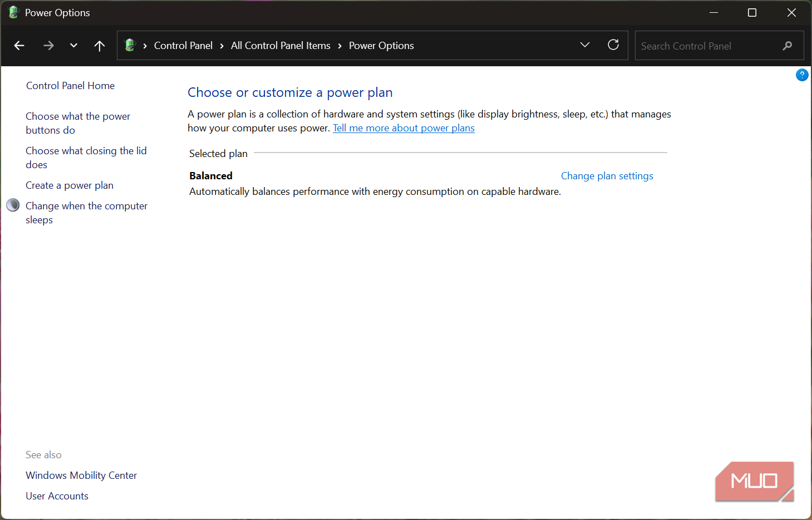The height and width of the screenshot is (520, 812).
Task: Open recent locations dropdown chevron
Action: pyautogui.click(x=73, y=46)
